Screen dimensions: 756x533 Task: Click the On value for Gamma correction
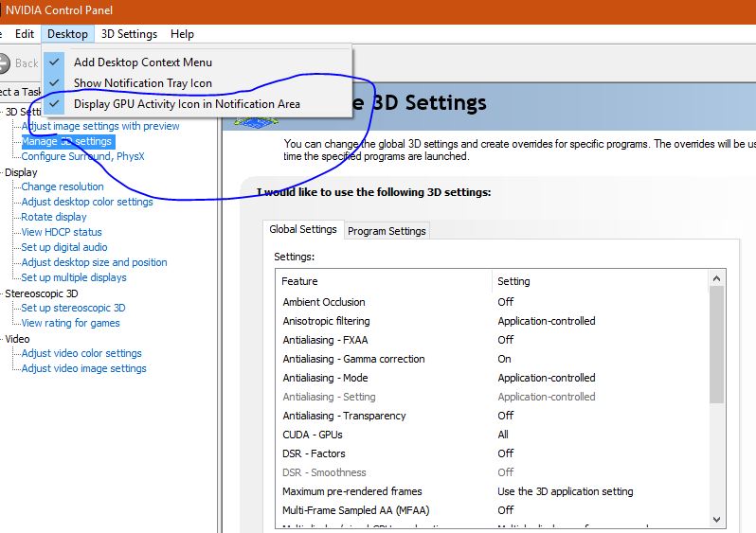(504, 359)
